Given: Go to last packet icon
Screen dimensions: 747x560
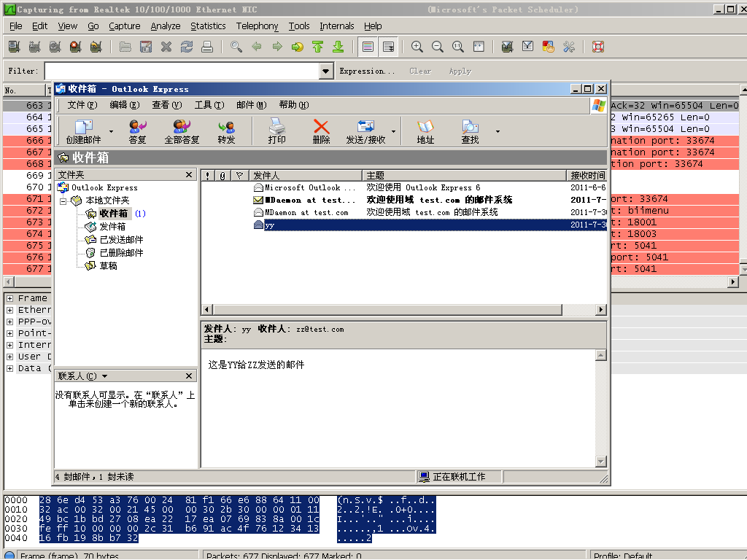Looking at the screenshot, I should (338, 47).
